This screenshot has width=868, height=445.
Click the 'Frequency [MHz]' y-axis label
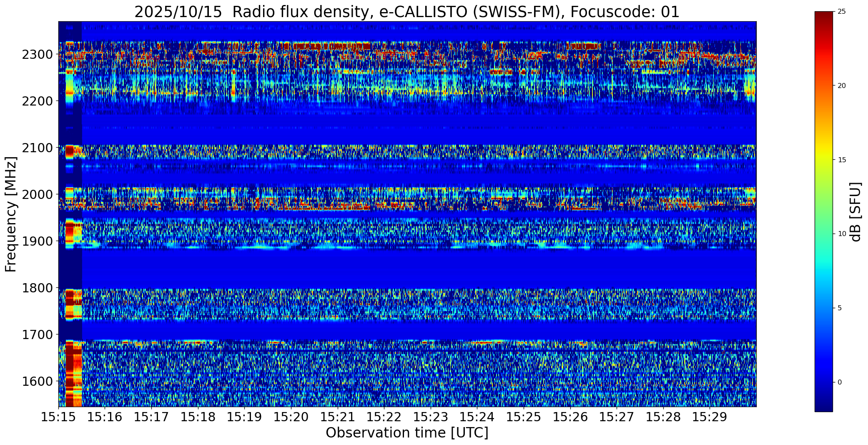click(x=11, y=214)
